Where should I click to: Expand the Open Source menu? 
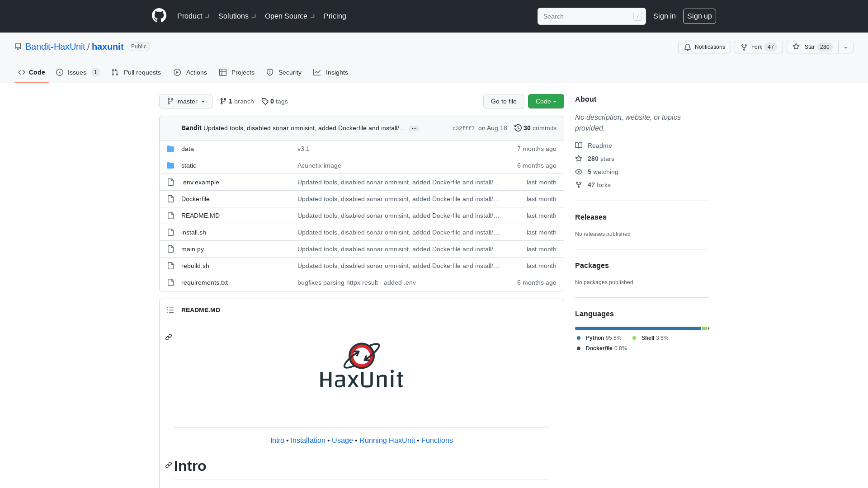[290, 16]
